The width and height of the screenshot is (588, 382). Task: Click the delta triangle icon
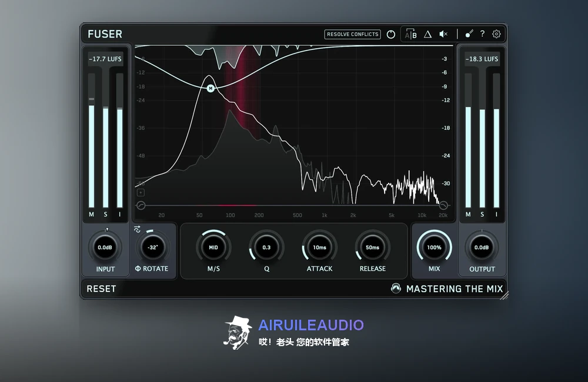click(427, 34)
